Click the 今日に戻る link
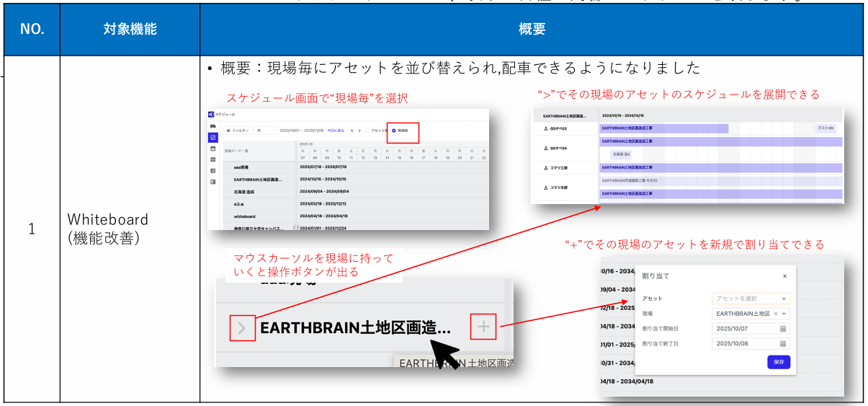Image resolution: width=868 pixels, height=406 pixels. 336,131
